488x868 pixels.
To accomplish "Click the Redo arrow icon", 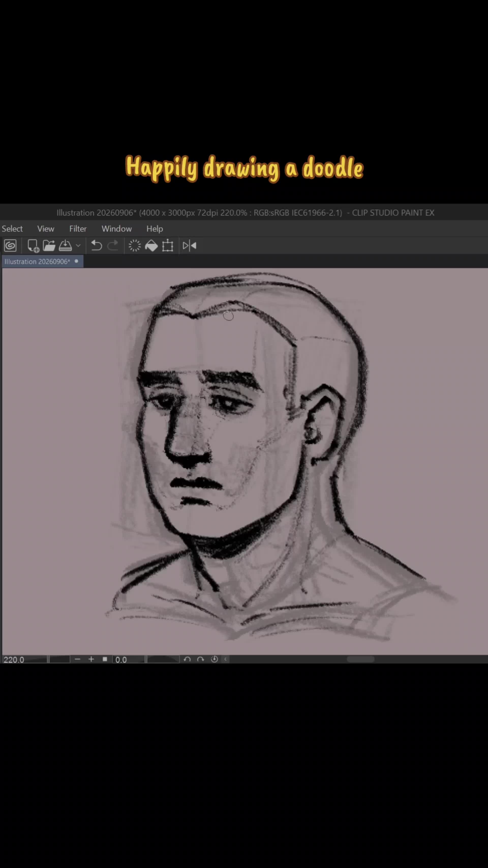I will 113,246.
